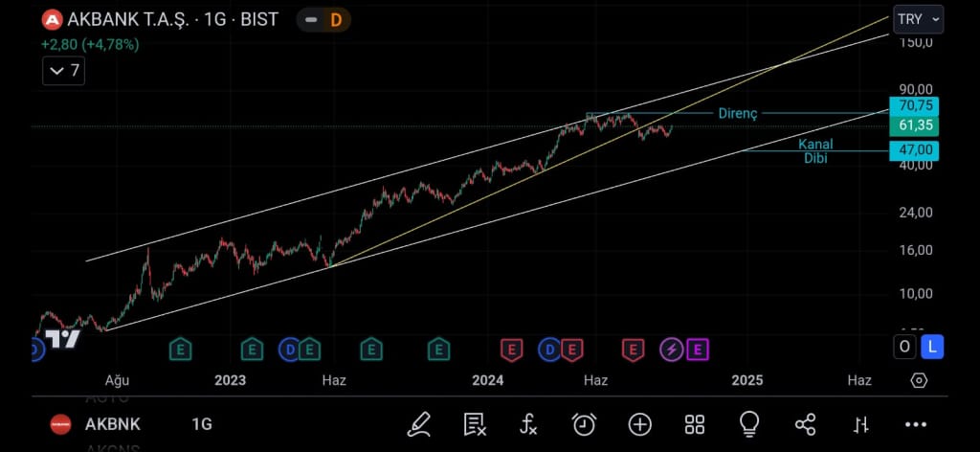980x452 pixels.
Task: Click the 40,00 price axis label
Action: (917, 165)
